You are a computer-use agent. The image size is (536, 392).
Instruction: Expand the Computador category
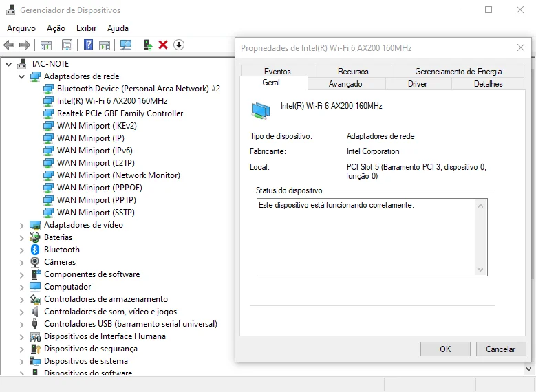point(22,287)
